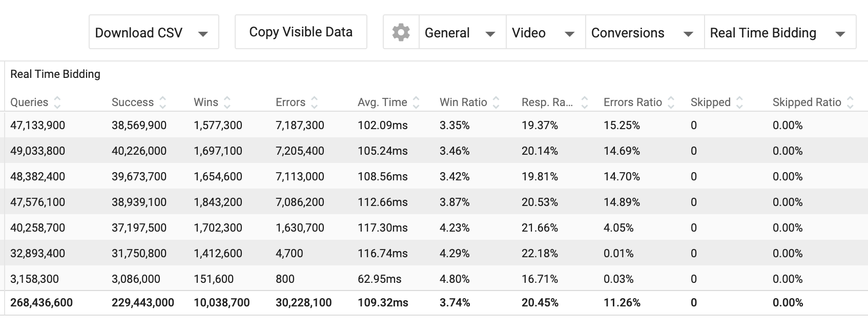Sort by Errors Ratio sort arrows
The height and width of the screenshot is (331, 868).
tap(671, 102)
